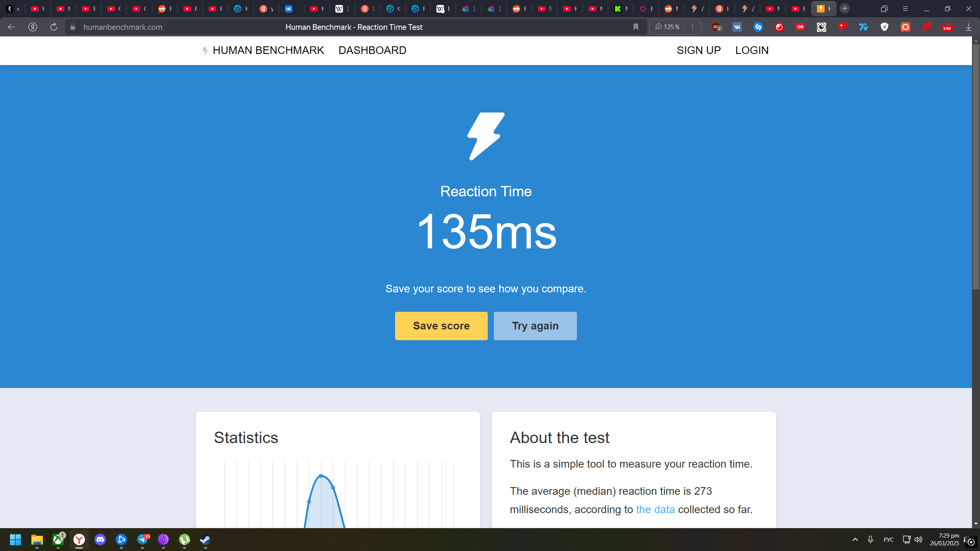Open the tab collections icon in title bar
The height and width of the screenshot is (551, 980).
[884, 8]
